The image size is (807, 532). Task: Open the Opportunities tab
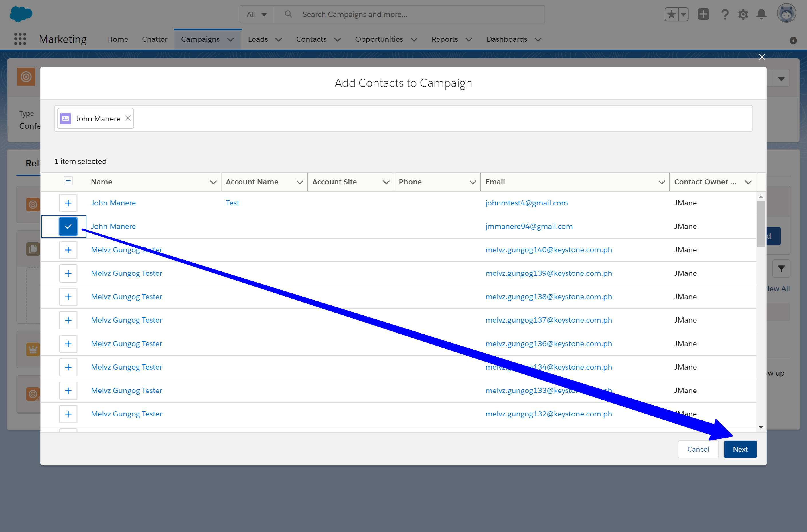(379, 39)
